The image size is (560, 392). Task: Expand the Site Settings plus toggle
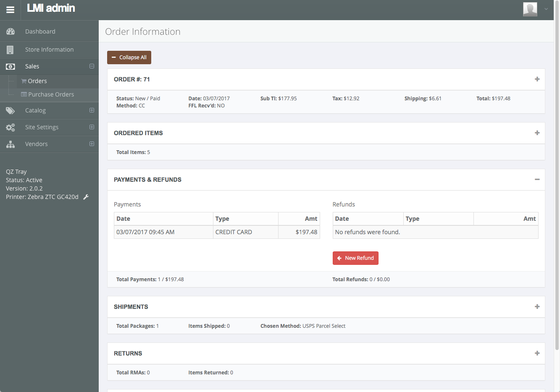(x=92, y=127)
